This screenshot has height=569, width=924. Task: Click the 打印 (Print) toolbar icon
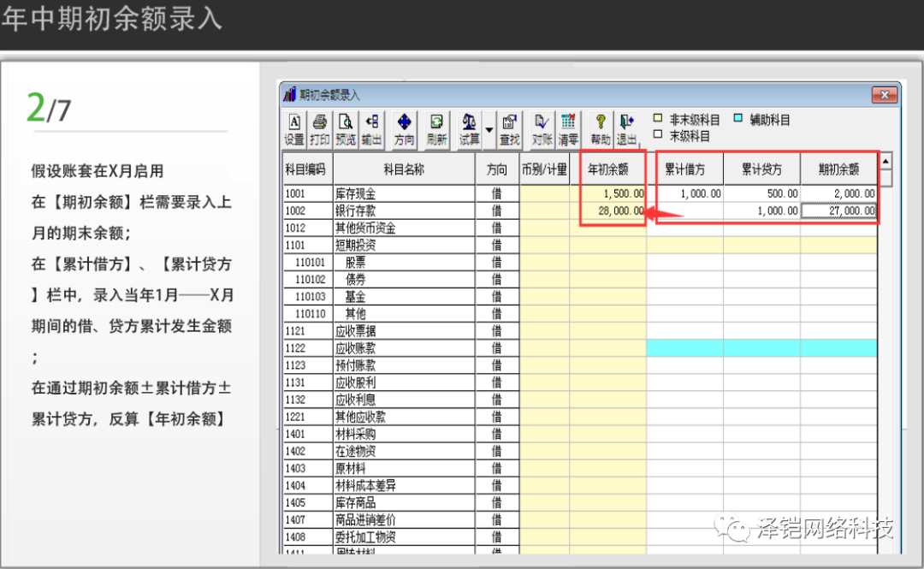(x=320, y=129)
